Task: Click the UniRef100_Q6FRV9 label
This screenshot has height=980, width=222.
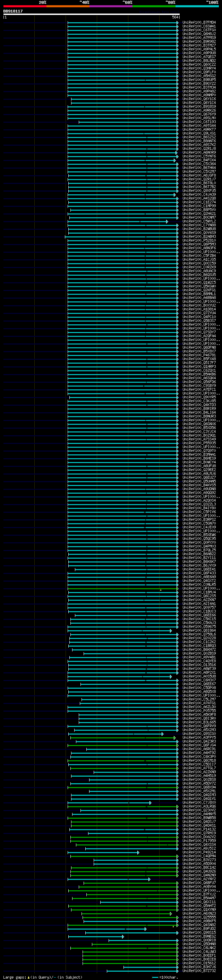Action: point(199,726)
